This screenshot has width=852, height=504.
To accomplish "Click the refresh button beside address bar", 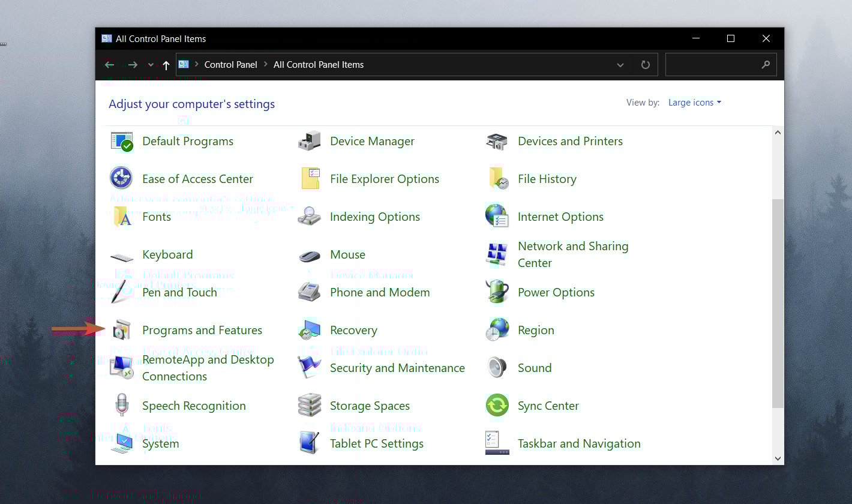I will click(x=646, y=65).
